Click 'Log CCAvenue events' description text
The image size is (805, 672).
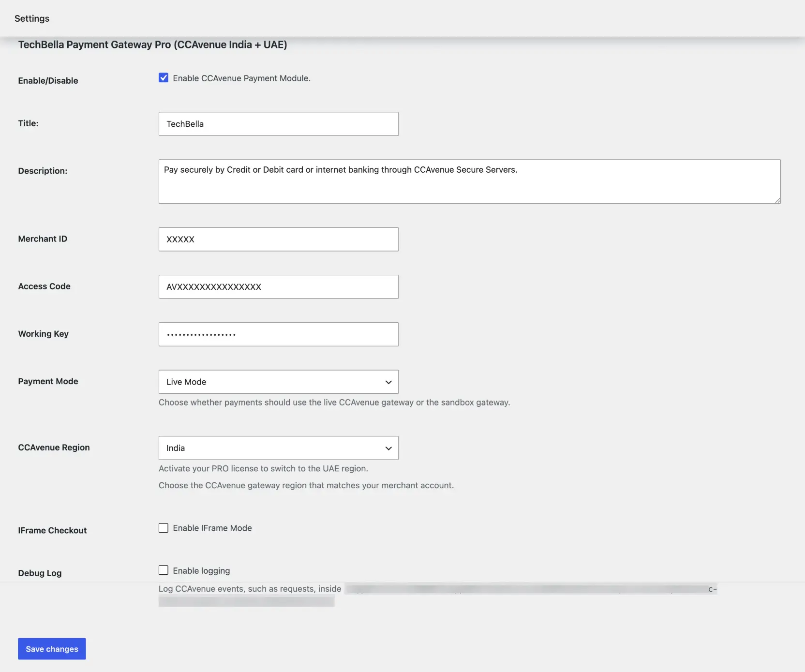[250, 589]
